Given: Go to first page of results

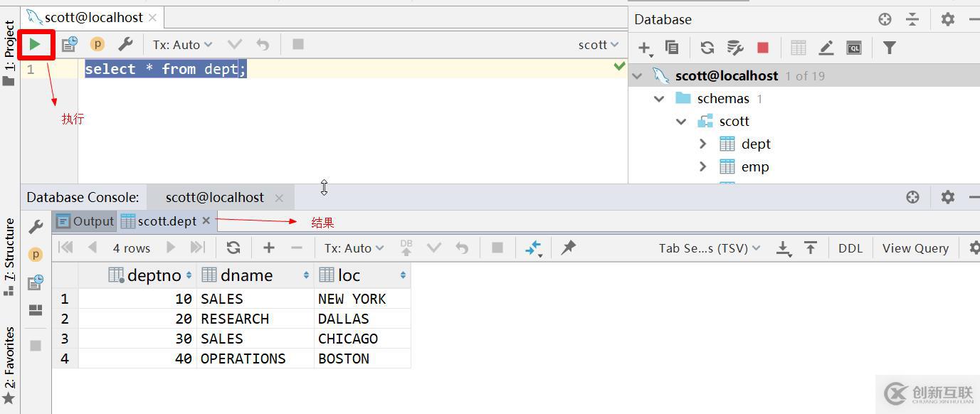Looking at the screenshot, I should pyautogui.click(x=65, y=248).
